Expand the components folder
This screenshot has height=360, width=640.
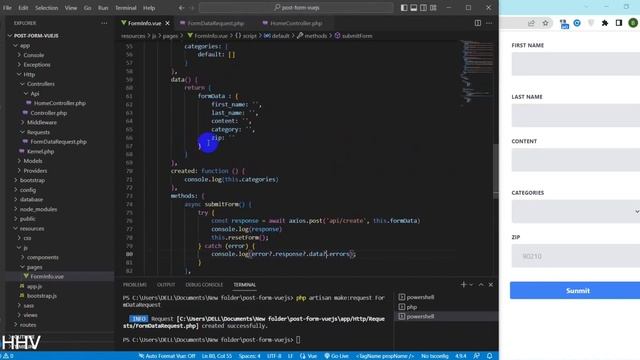point(42,257)
